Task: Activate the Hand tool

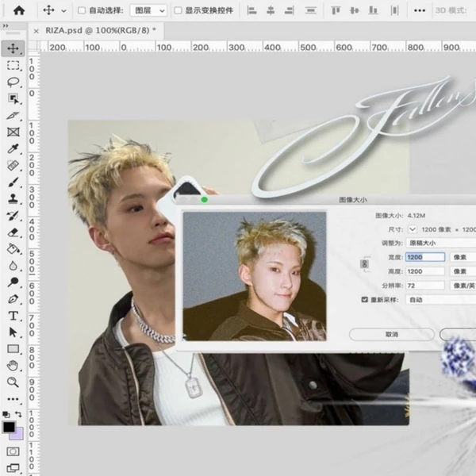Action: pos(13,365)
